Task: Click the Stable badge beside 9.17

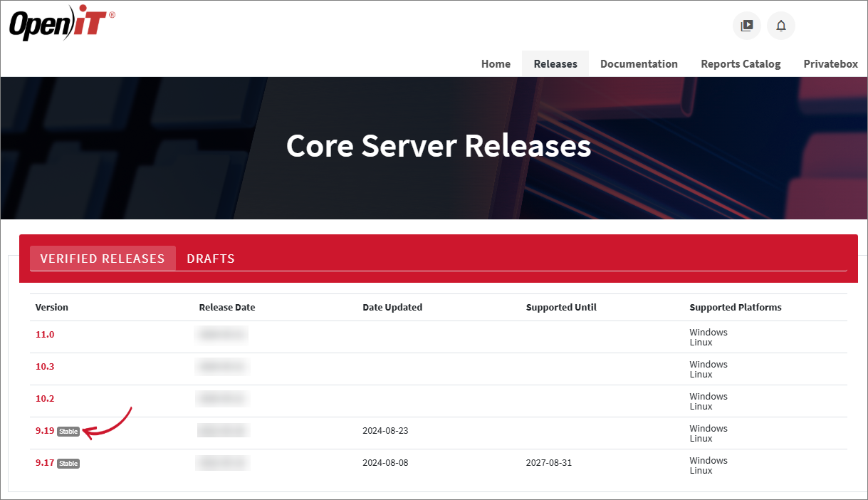Action: click(68, 463)
